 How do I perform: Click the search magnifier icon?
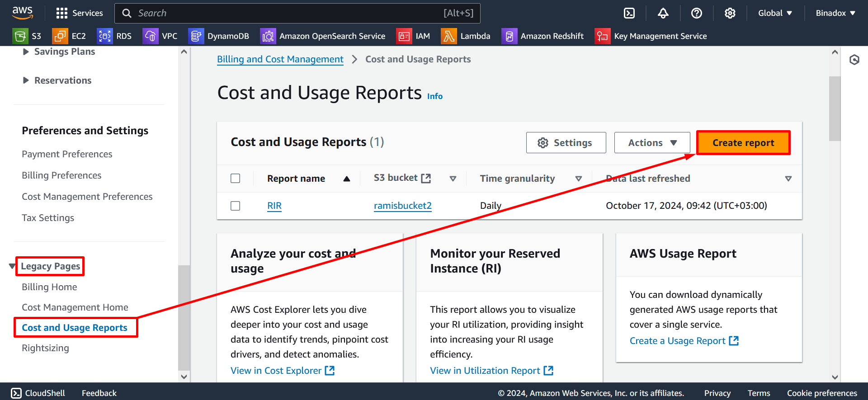click(127, 13)
